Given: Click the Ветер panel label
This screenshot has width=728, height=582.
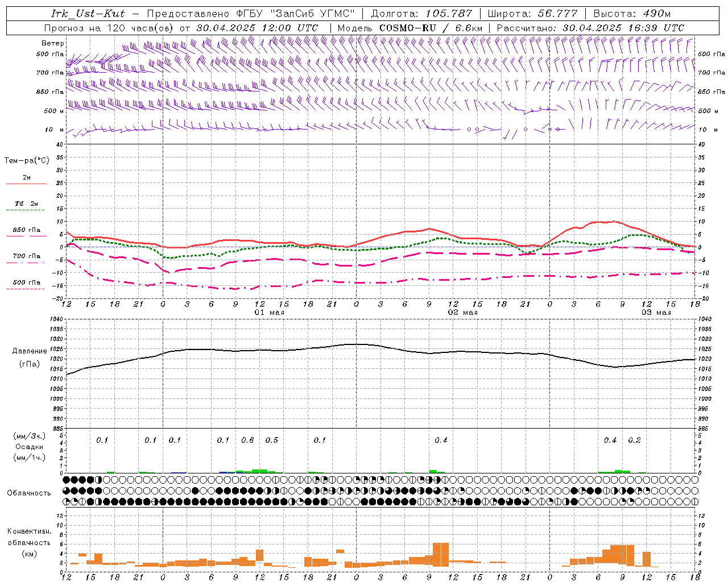Looking at the screenshot, I should click(x=53, y=43).
